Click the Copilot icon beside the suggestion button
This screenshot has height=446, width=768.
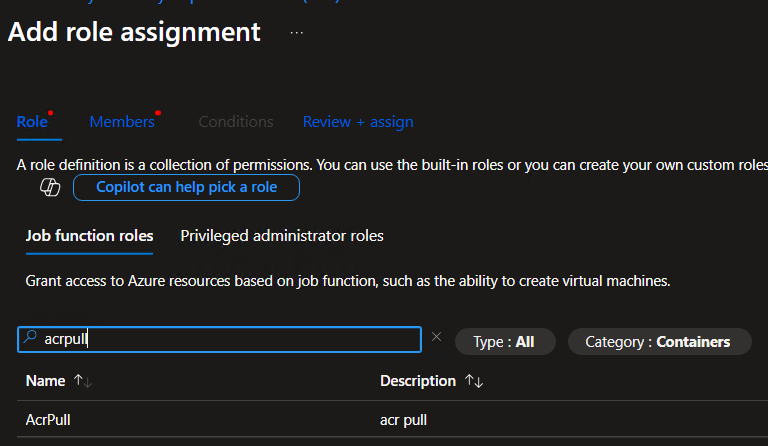point(50,187)
